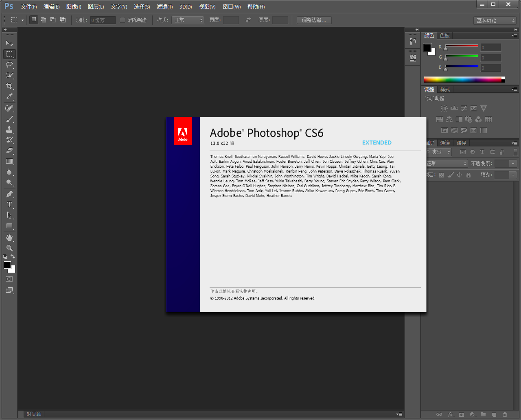Image resolution: width=521 pixels, height=420 pixels.
Task: Select the Dodge tool
Action: pyautogui.click(x=9, y=182)
